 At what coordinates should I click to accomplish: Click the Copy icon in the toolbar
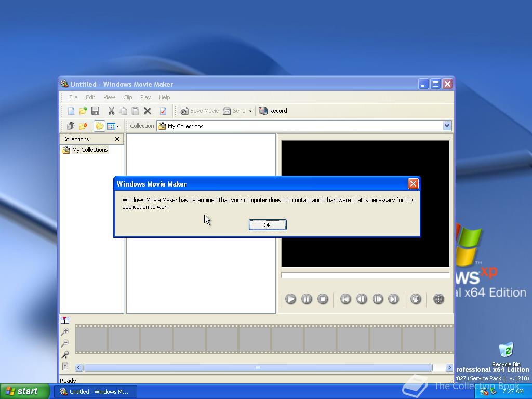pos(123,111)
